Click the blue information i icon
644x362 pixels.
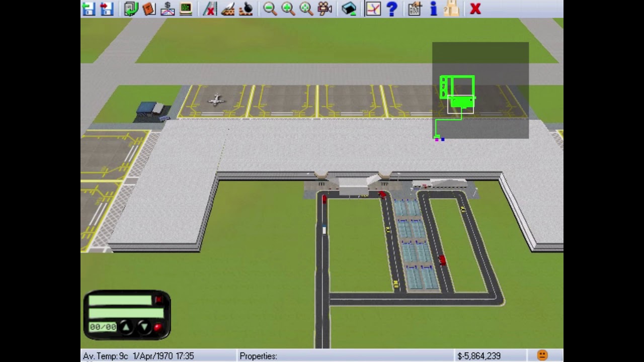(433, 9)
